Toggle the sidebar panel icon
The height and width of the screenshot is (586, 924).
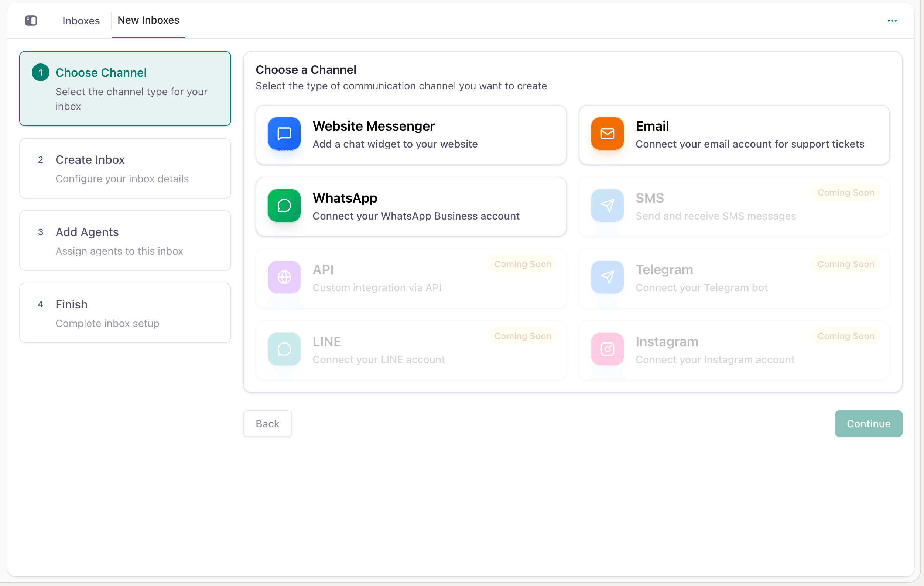click(31, 21)
